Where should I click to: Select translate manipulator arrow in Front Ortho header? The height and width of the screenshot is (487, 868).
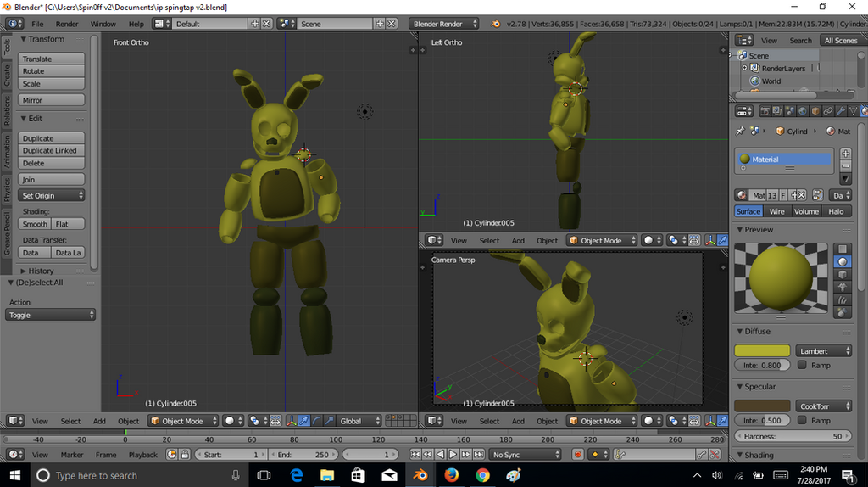tap(304, 421)
